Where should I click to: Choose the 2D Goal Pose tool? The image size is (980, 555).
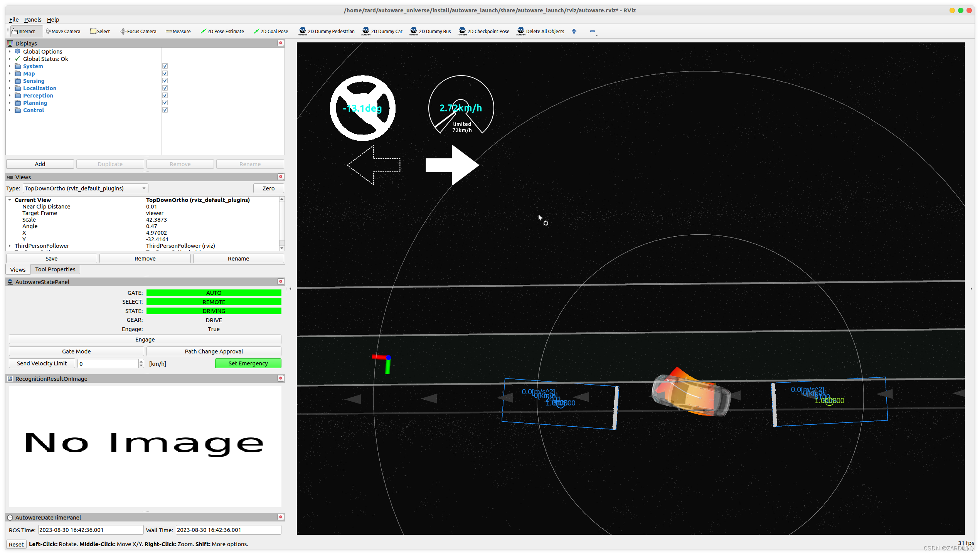coord(271,31)
